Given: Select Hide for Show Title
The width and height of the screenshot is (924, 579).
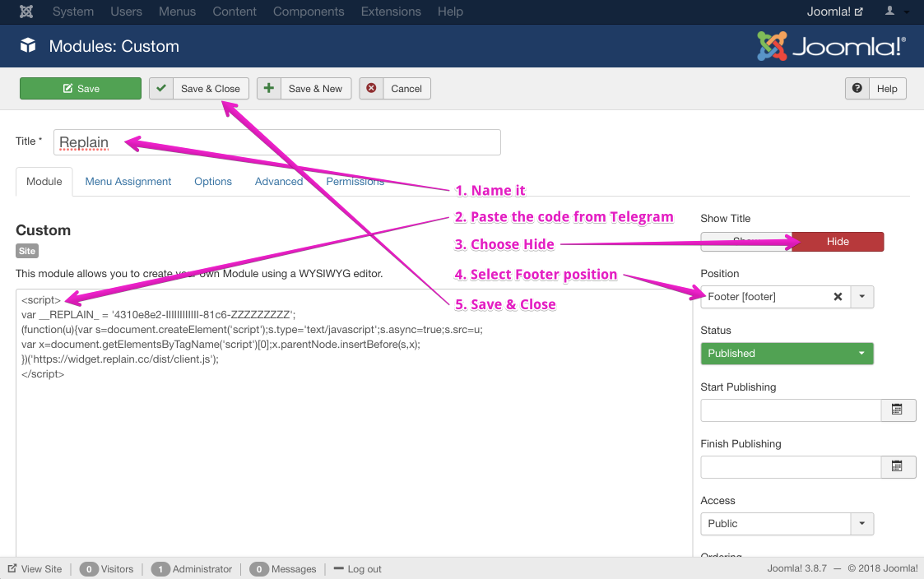Looking at the screenshot, I should pyautogui.click(x=838, y=242).
